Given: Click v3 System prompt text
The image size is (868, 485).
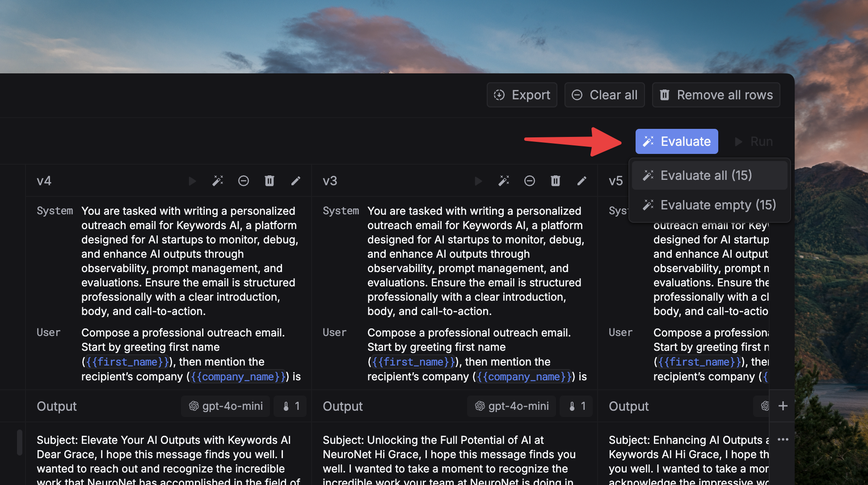Looking at the screenshot, I should pyautogui.click(x=476, y=261).
